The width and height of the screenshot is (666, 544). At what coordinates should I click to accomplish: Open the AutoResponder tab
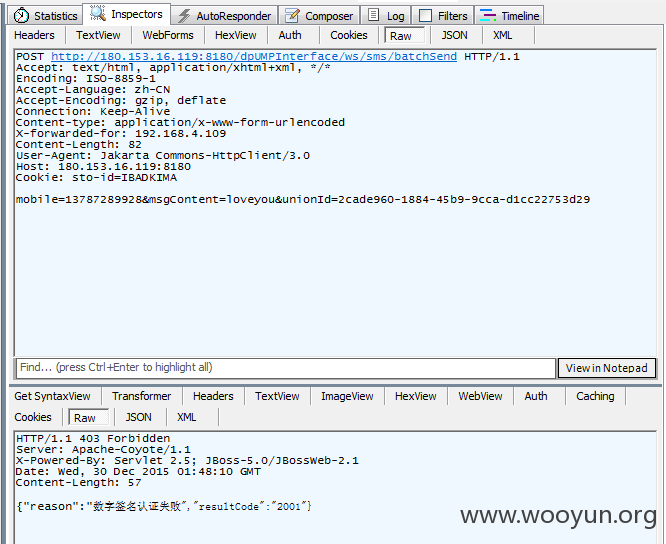point(225,16)
